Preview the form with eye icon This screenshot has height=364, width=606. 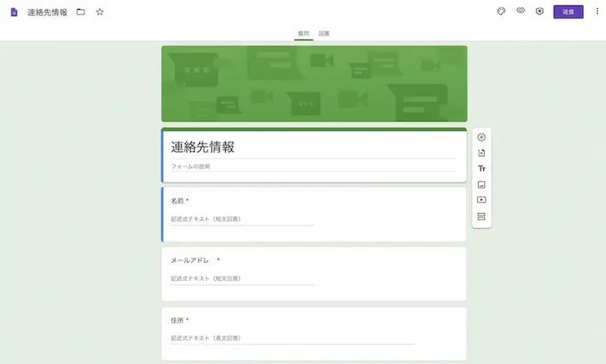click(x=520, y=12)
